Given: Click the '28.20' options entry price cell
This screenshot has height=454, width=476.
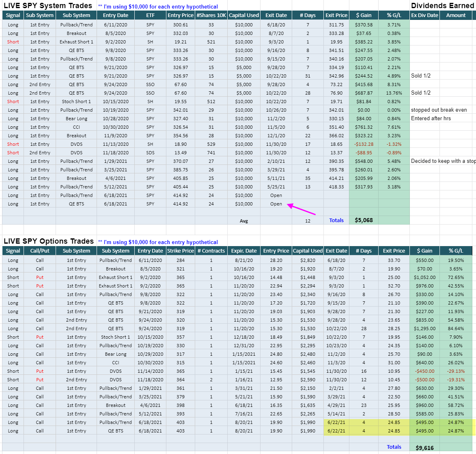Looking at the screenshot, I should click(276, 260).
